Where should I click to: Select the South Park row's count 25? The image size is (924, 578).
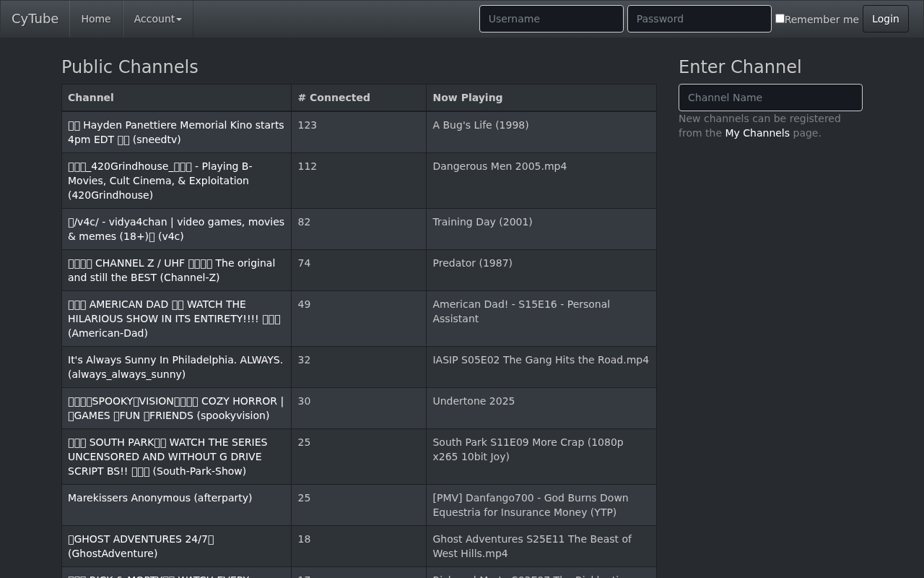click(304, 442)
